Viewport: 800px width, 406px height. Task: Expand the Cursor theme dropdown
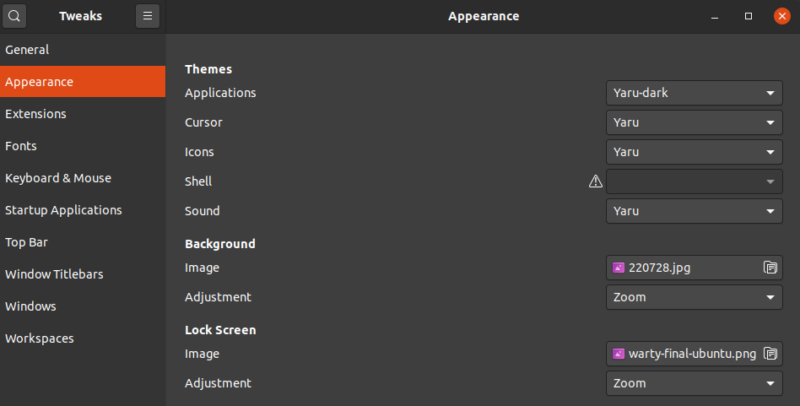(x=694, y=123)
